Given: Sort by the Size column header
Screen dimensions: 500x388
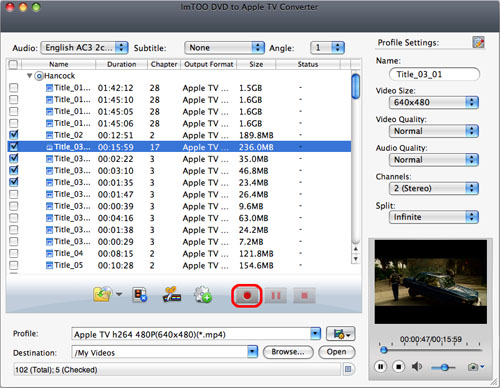Looking at the screenshot, I should pyautogui.click(x=256, y=64).
